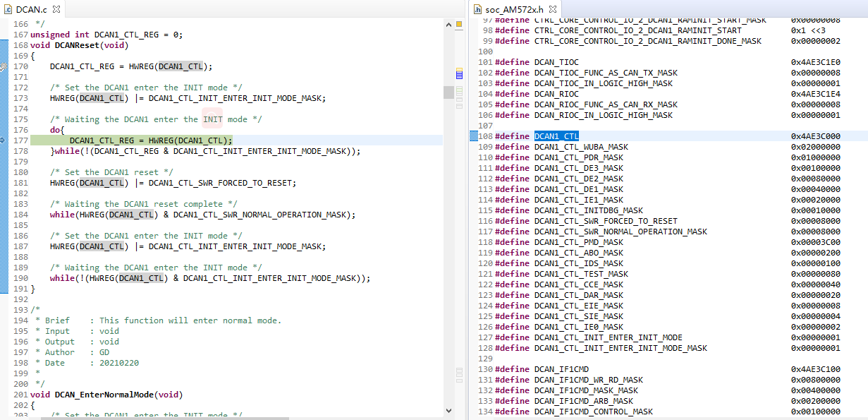Click the 'do' keyword on line 176
The width and height of the screenshot is (868, 420).
[x=55, y=130]
